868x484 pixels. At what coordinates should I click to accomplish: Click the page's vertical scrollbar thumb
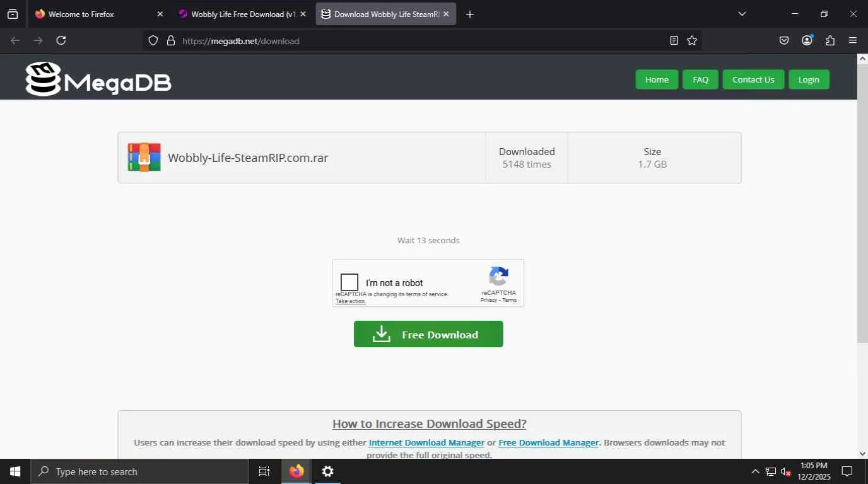click(862, 203)
